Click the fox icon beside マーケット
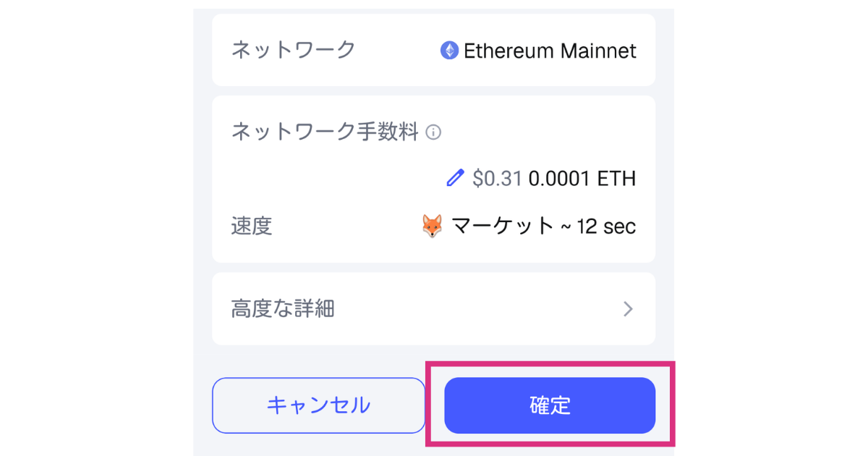The height and width of the screenshot is (456, 868). (432, 226)
